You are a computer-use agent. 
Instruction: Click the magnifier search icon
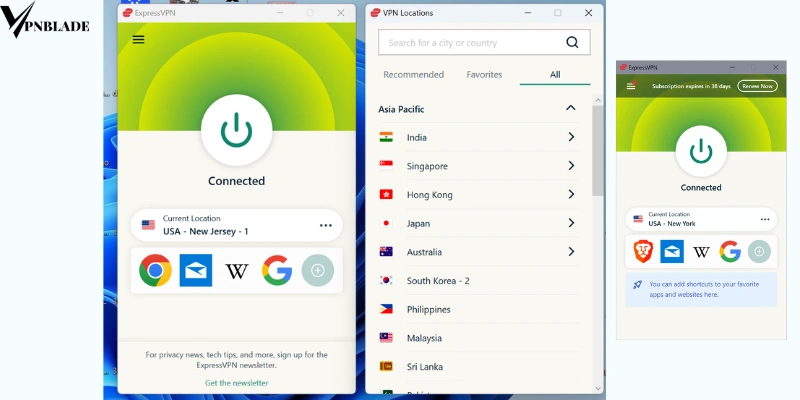[x=572, y=42]
